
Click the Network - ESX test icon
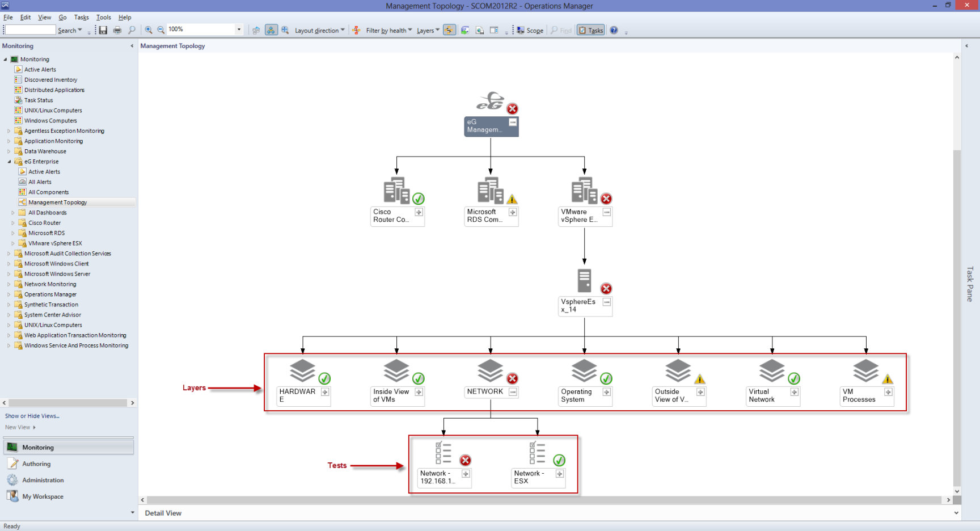pos(537,453)
